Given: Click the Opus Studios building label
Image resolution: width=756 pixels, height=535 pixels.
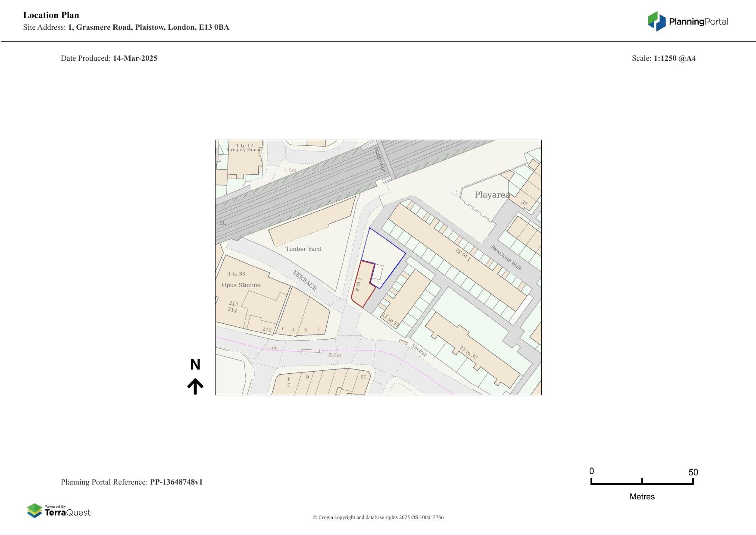Looking at the screenshot, I should 241,285.
